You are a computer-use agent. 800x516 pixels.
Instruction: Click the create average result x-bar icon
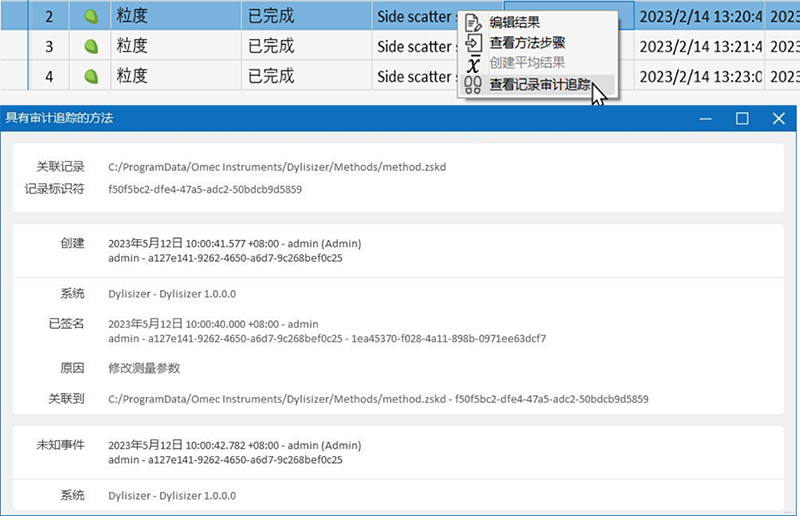[473, 63]
